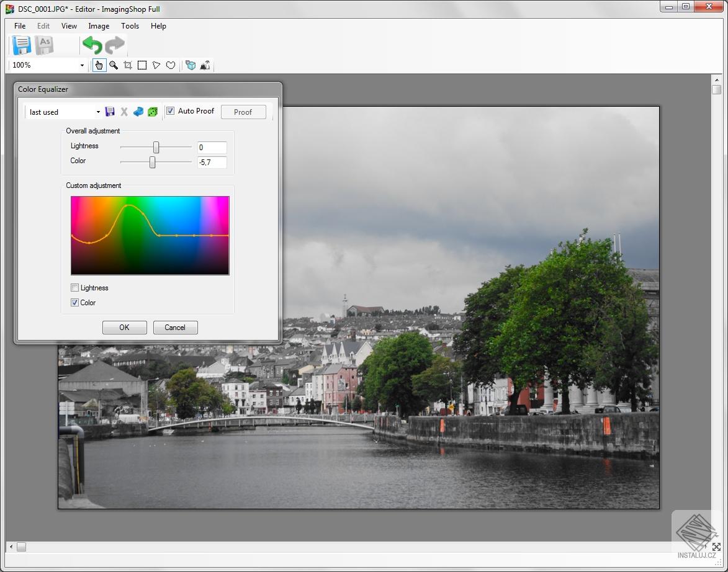Uncheck the Color checkbox
Viewport: 728px width, 572px height.
coord(74,303)
